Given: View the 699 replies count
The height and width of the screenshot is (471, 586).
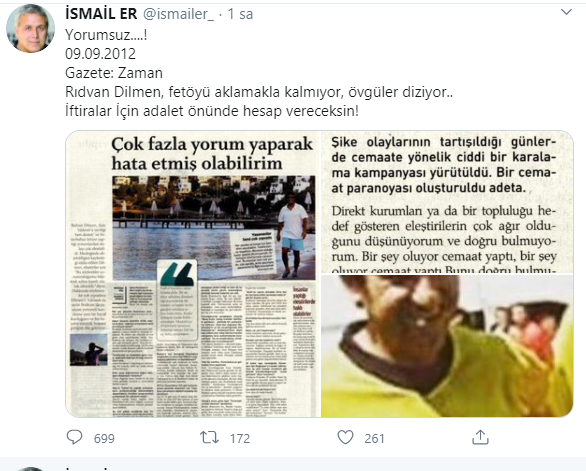Looking at the screenshot, I should coord(104,438).
